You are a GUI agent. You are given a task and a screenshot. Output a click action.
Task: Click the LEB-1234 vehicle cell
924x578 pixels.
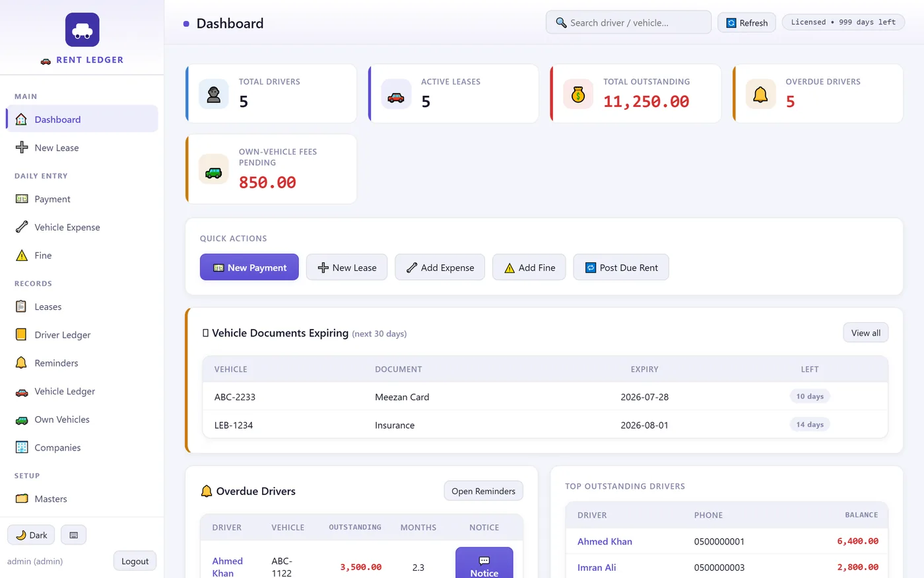point(234,425)
